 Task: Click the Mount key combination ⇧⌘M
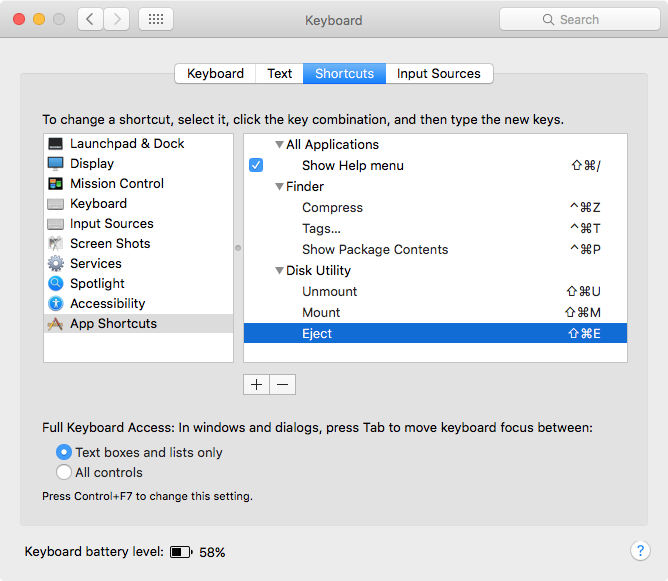583,313
